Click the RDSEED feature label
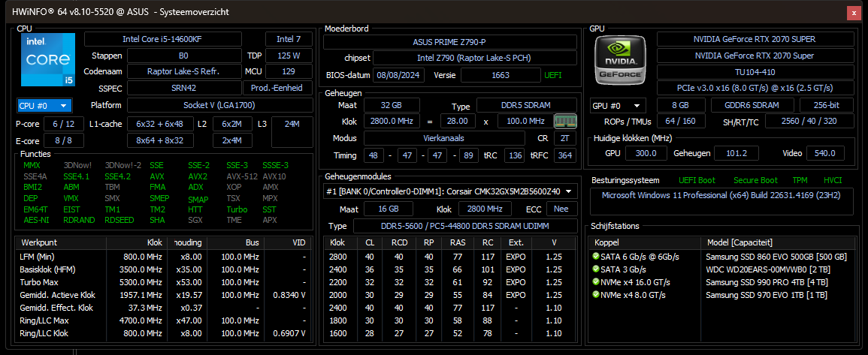This screenshot has width=868, height=355. point(119,219)
